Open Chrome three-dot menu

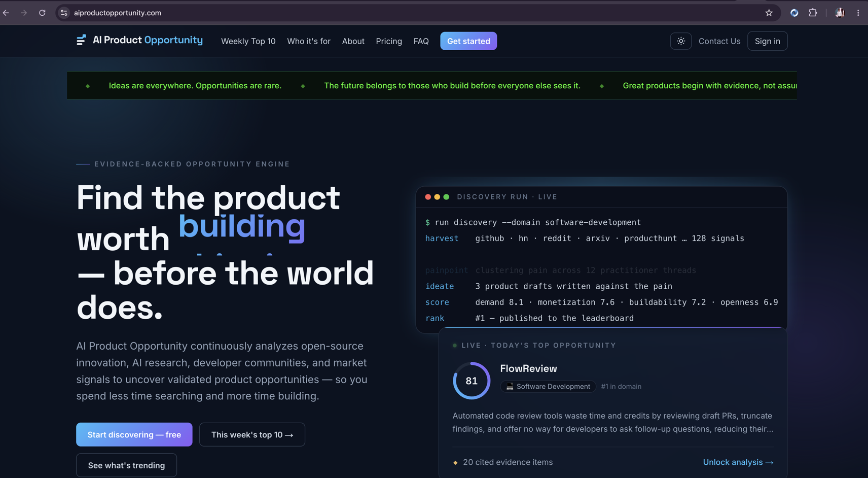(858, 13)
